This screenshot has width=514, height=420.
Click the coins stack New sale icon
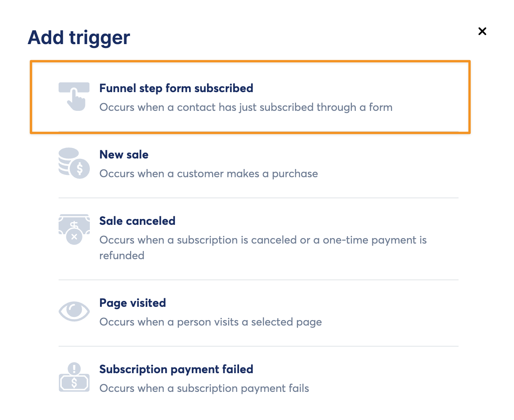(x=74, y=163)
